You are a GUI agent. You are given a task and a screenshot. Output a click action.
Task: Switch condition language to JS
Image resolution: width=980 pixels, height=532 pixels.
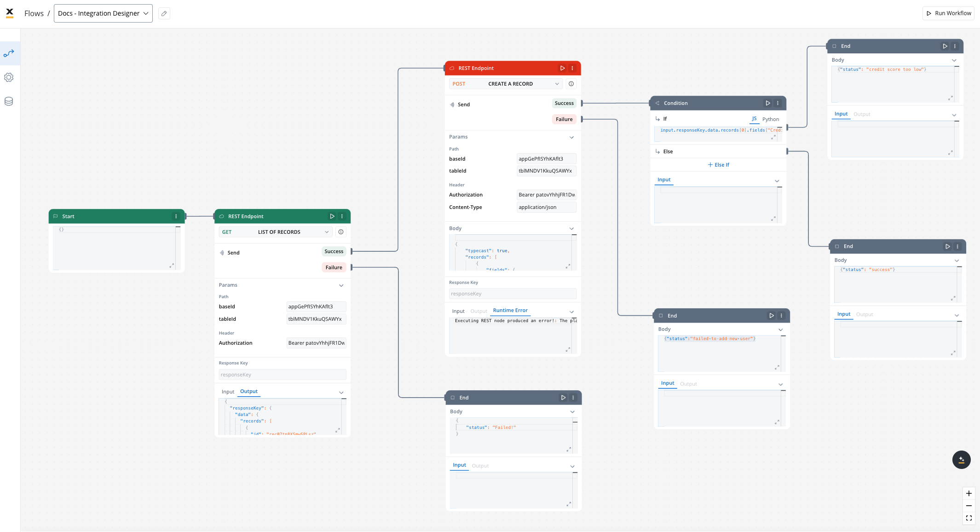coord(754,119)
